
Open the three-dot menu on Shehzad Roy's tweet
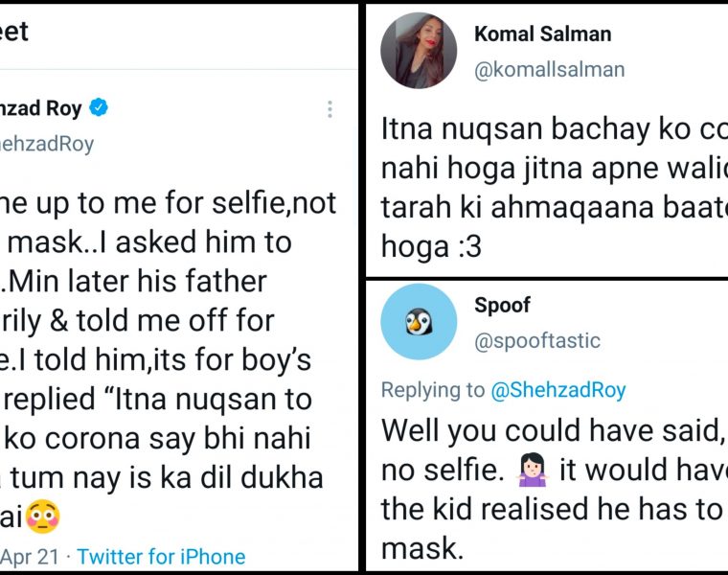click(330, 109)
